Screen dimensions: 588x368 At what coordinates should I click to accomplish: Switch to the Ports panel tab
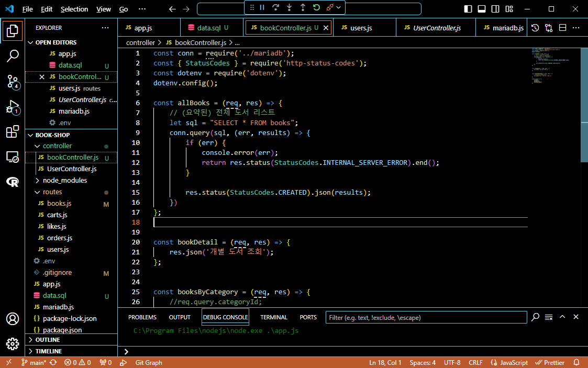click(308, 317)
